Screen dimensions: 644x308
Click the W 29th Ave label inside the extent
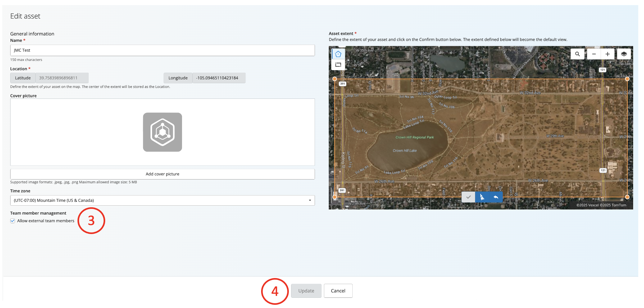pos(555,136)
